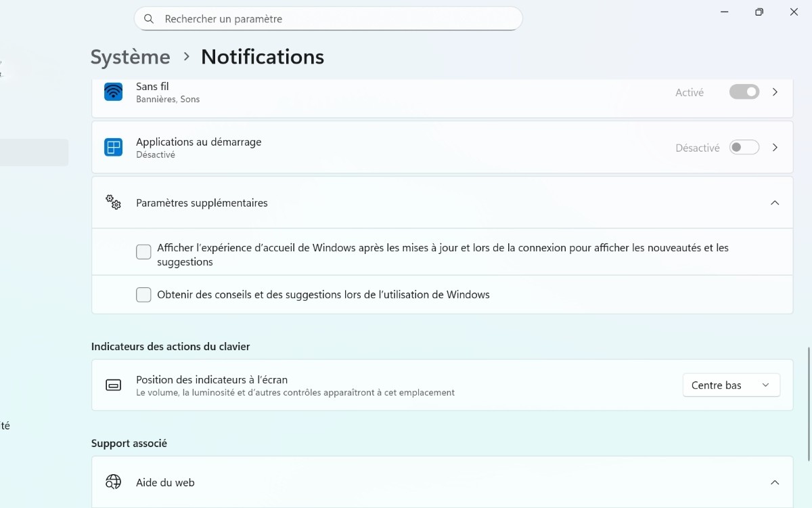Screen dimensions: 812x508
Task: Select the Notifications breadcrumb title
Action: tap(263, 57)
